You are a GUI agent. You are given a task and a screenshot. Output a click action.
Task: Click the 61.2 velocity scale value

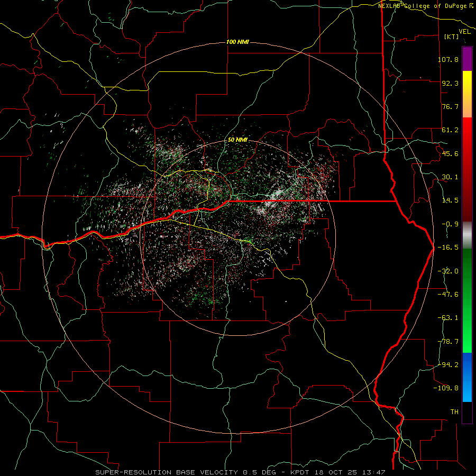(x=450, y=130)
